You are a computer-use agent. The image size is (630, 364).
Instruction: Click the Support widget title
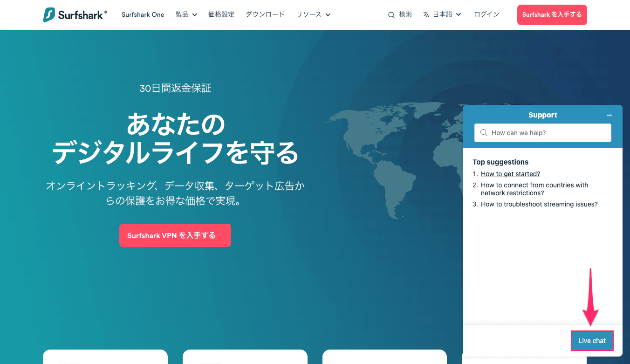pos(542,115)
